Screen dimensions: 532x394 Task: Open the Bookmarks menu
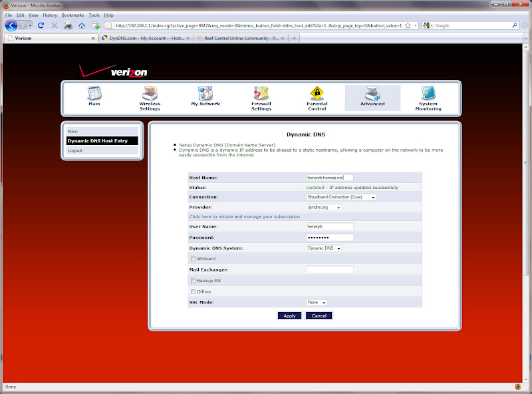(x=72, y=15)
